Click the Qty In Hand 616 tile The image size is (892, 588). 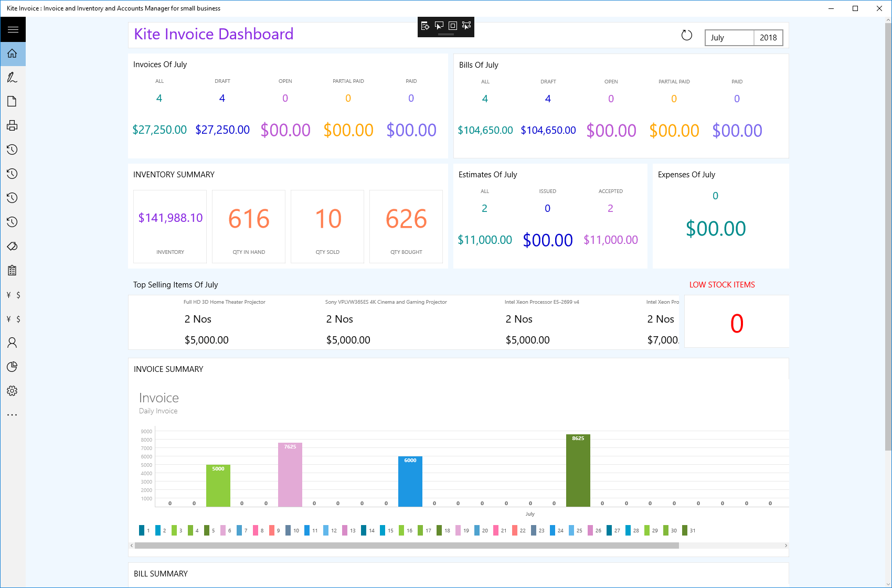[x=249, y=227]
